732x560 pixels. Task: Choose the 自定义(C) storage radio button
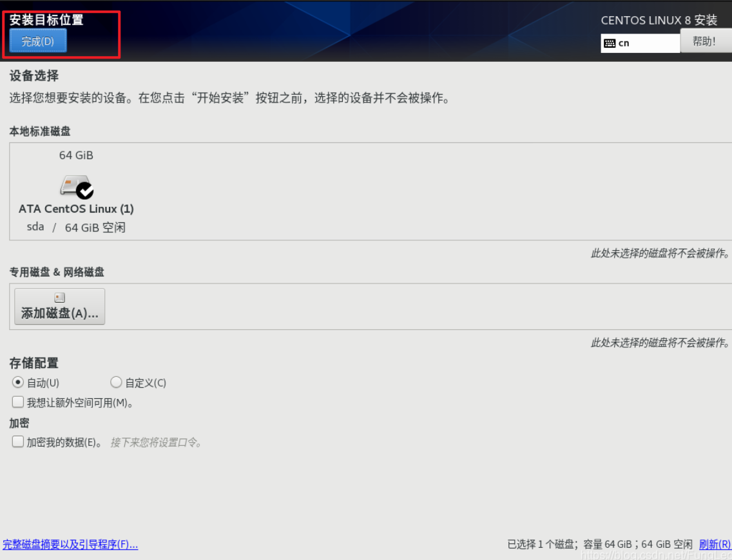[116, 382]
